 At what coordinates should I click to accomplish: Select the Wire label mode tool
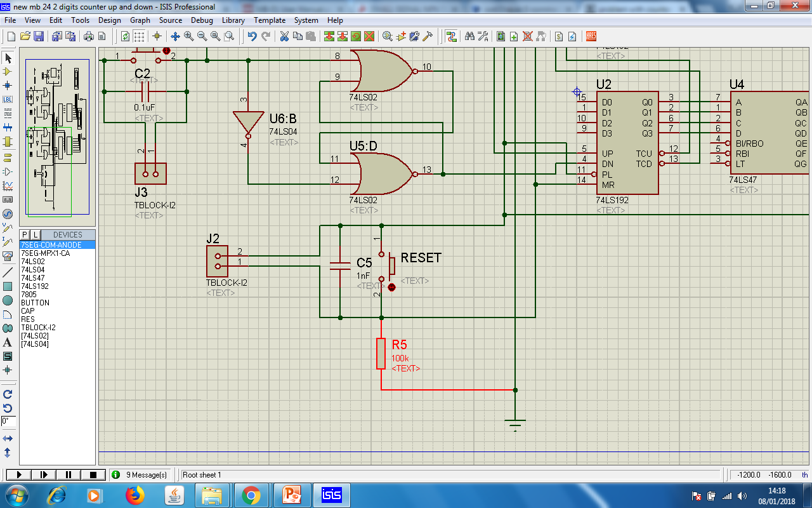pyautogui.click(x=8, y=99)
